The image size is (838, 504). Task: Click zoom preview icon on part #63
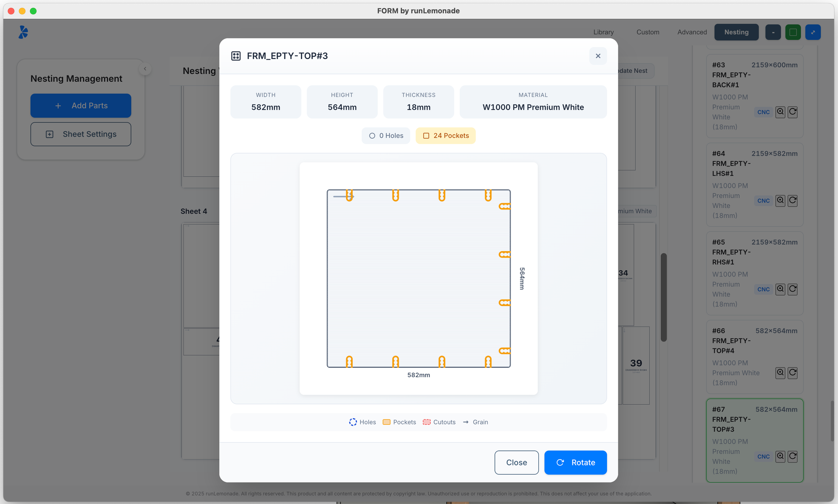[780, 112]
